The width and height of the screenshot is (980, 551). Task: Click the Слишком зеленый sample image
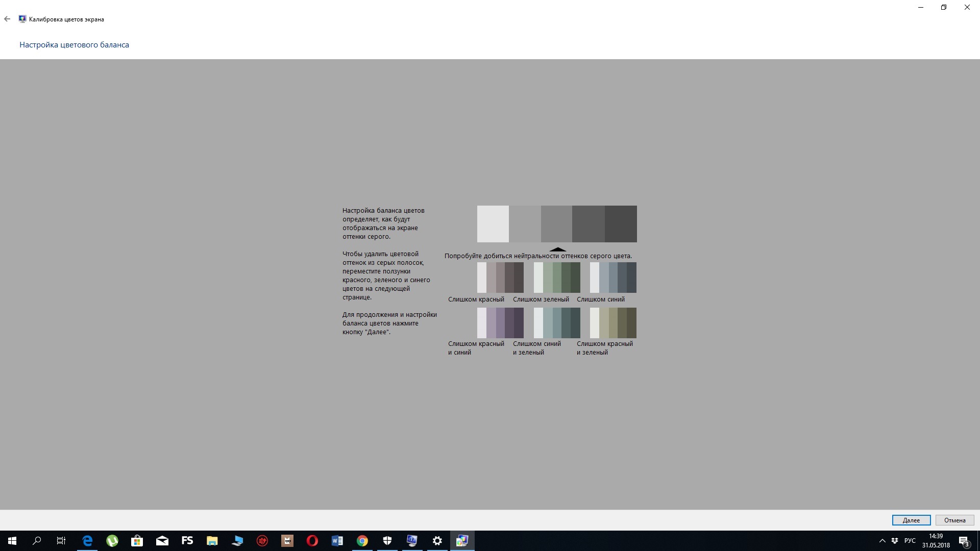pos(557,278)
